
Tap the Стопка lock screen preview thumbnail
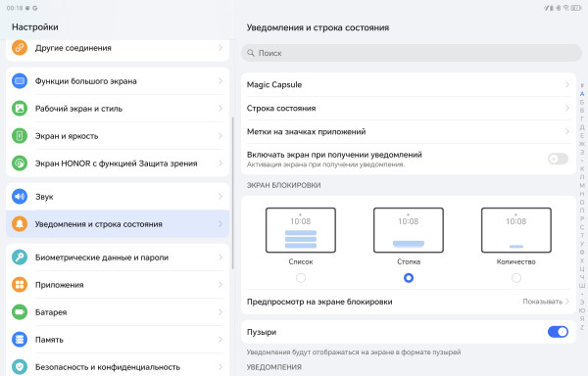tap(409, 230)
